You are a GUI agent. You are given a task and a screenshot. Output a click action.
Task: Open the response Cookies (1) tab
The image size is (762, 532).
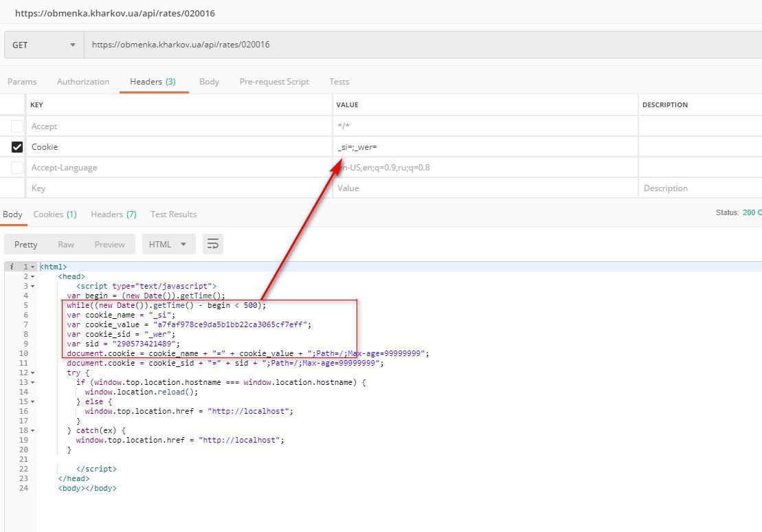pyautogui.click(x=55, y=214)
